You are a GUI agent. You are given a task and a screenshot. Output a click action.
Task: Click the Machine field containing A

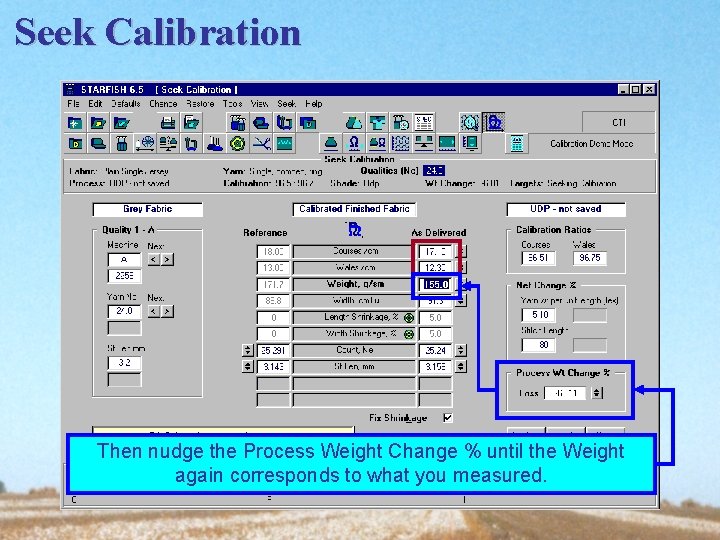[x=124, y=260]
